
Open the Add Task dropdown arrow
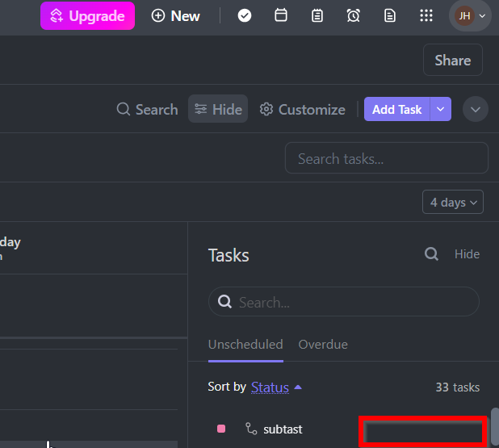point(440,109)
